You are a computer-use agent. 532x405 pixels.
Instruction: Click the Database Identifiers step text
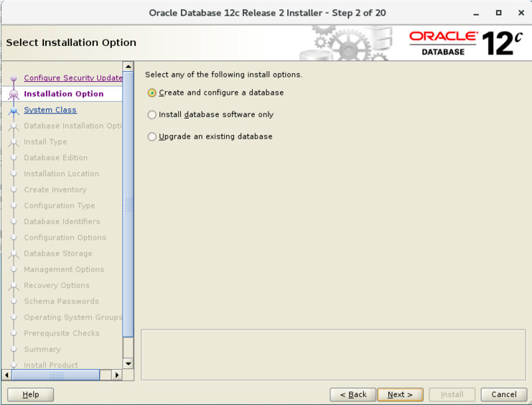click(x=62, y=221)
